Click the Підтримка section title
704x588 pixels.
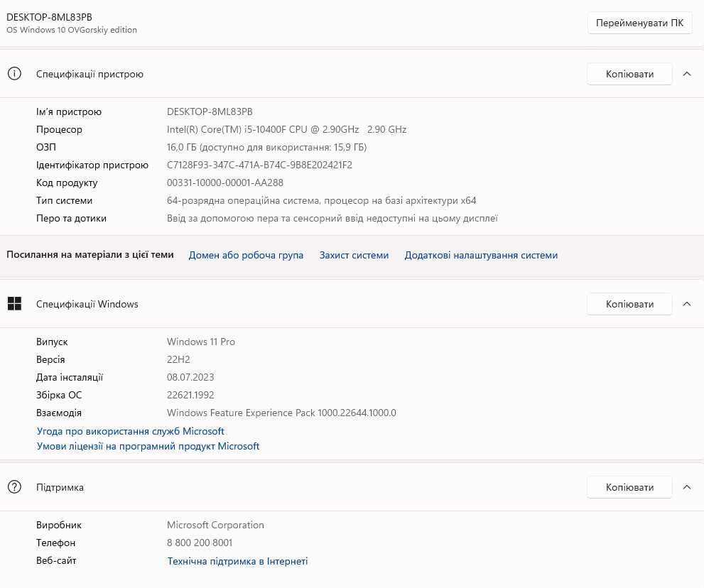click(60, 487)
